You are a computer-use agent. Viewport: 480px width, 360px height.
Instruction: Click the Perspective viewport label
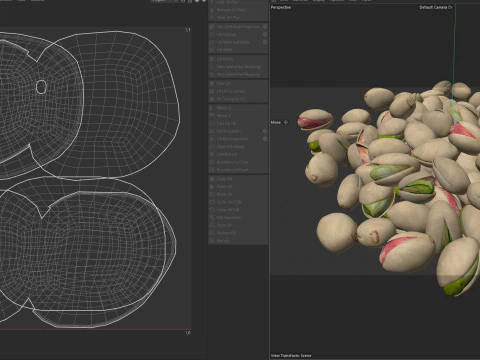[x=281, y=7]
